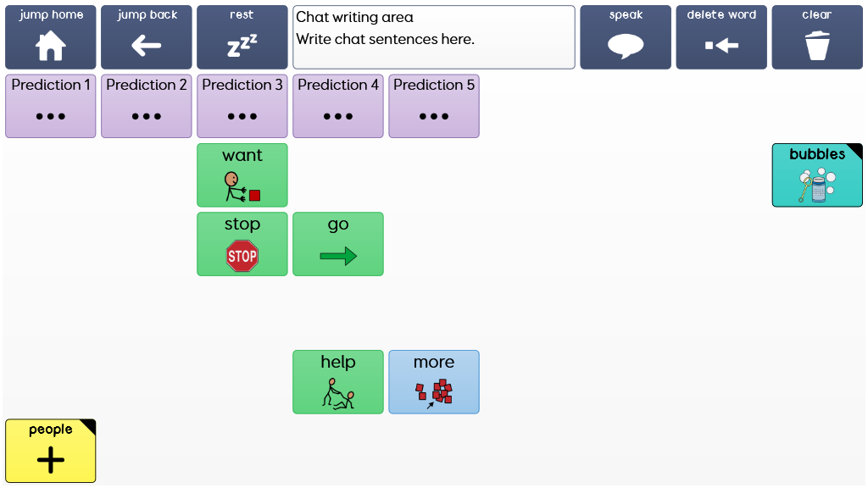This screenshot has width=868, height=488.
Task: Select the rest zzz button
Action: coord(242,37)
